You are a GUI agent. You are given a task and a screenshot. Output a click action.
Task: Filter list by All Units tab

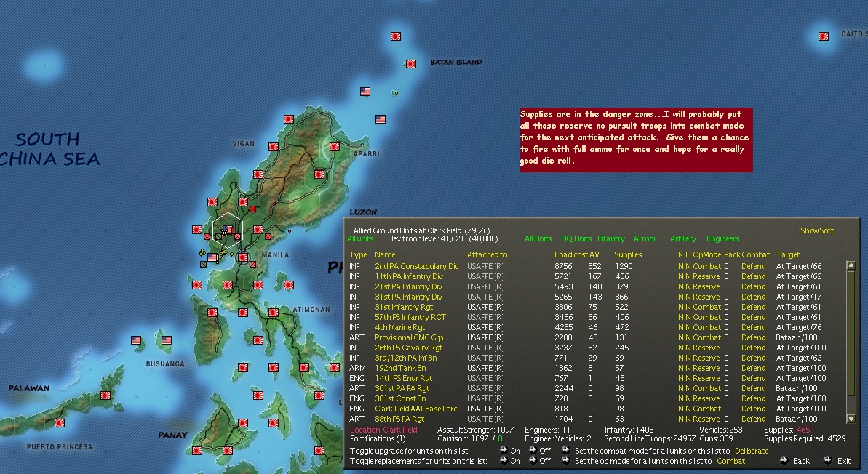[x=538, y=238]
